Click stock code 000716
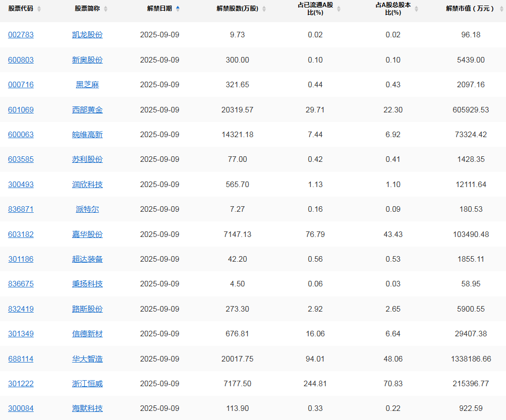The height and width of the screenshot is (420, 506). pos(21,85)
